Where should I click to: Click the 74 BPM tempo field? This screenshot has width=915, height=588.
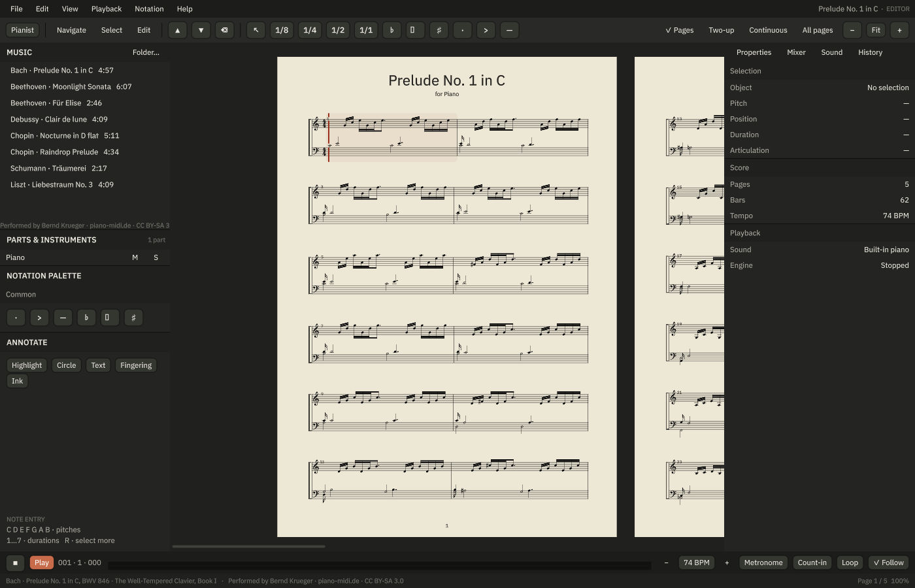[x=697, y=563]
